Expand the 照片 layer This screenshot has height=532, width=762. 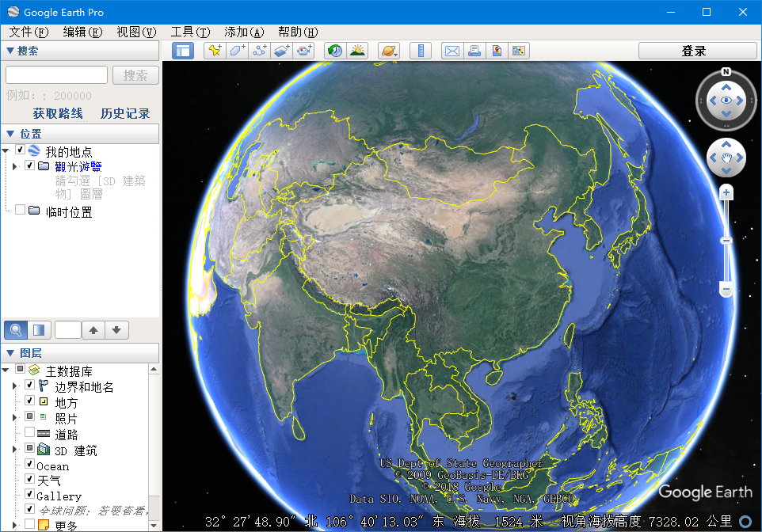coord(14,418)
